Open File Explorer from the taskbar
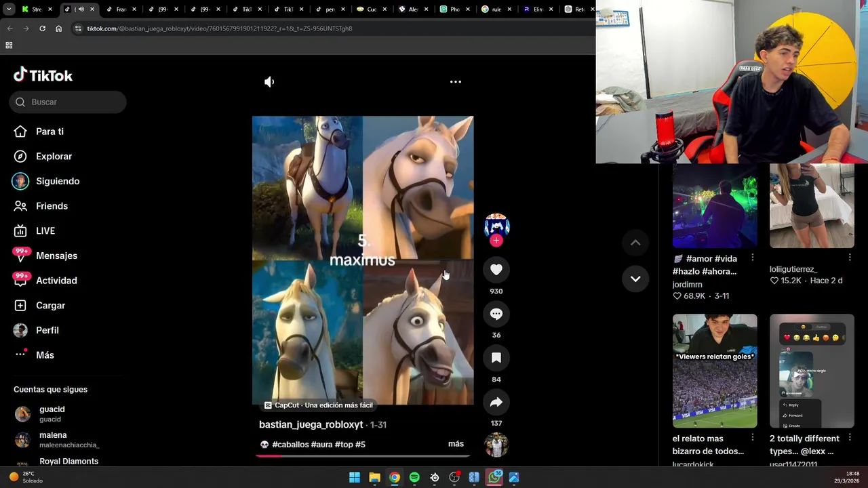The height and width of the screenshot is (488, 868). [x=374, y=477]
